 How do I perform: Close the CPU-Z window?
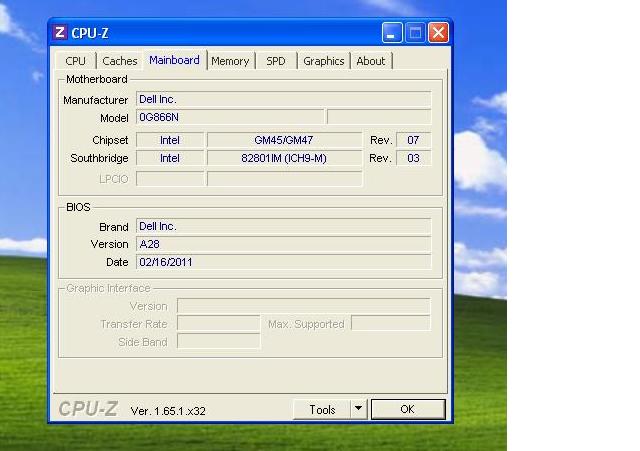(x=438, y=32)
